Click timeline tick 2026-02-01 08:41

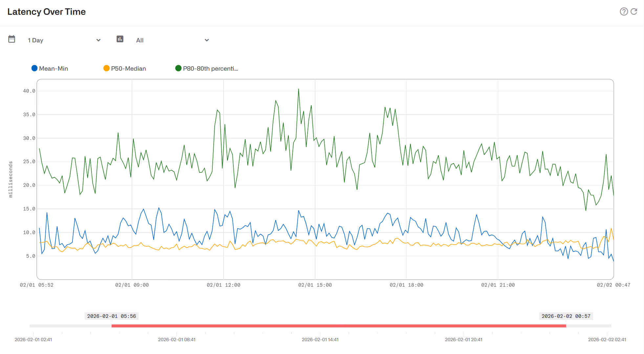coord(177,340)
